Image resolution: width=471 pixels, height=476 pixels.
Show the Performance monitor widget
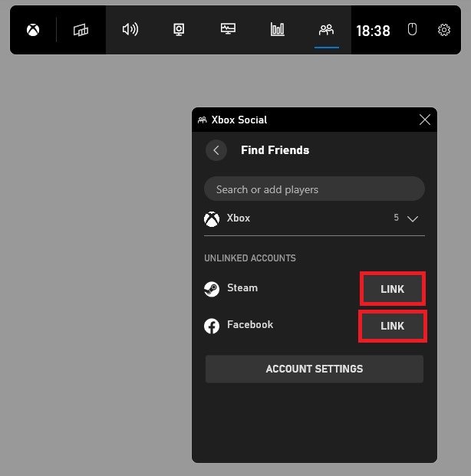228,30
